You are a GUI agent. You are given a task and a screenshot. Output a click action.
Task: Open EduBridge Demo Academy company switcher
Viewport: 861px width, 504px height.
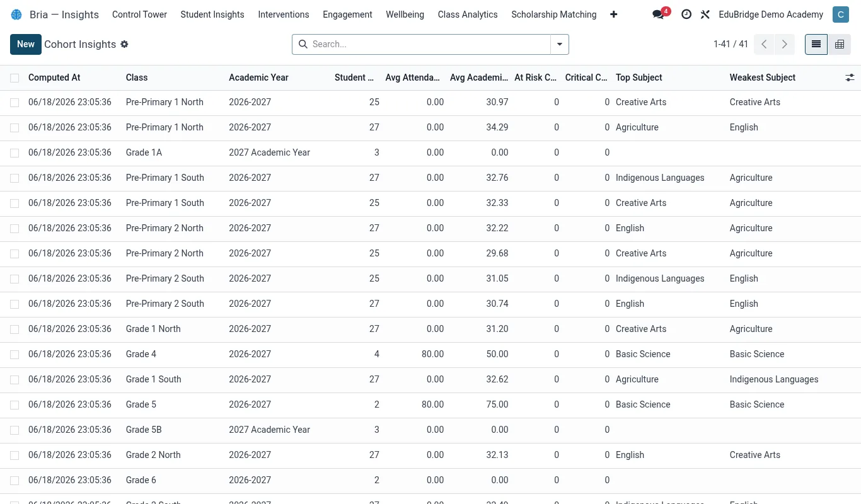coord(771,14)
